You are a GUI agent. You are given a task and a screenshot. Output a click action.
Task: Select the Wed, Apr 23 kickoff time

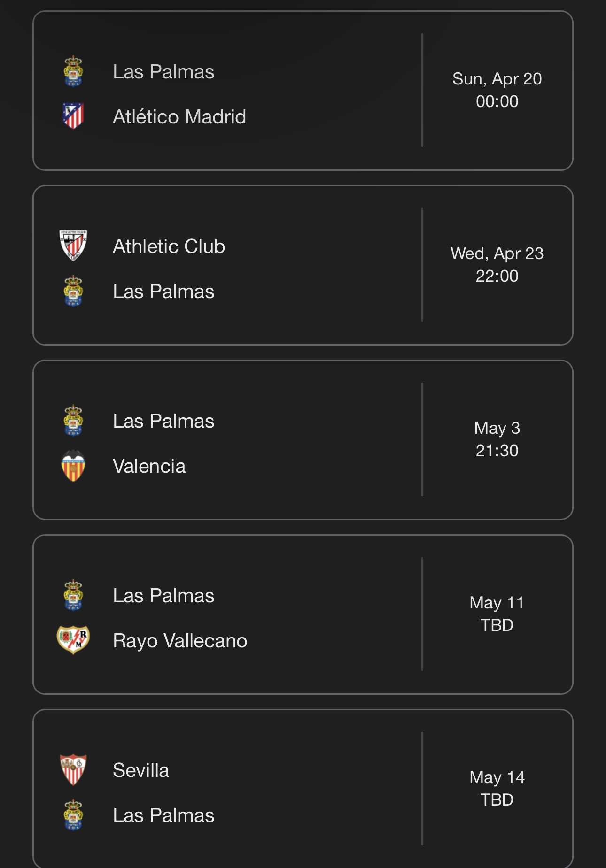(497, 276)
